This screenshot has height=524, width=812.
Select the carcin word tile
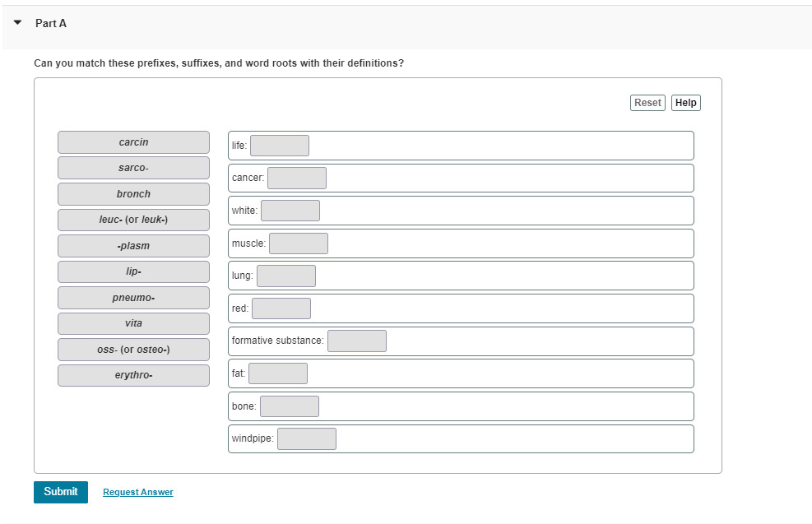pyautogui.click(x=133, y=141)
